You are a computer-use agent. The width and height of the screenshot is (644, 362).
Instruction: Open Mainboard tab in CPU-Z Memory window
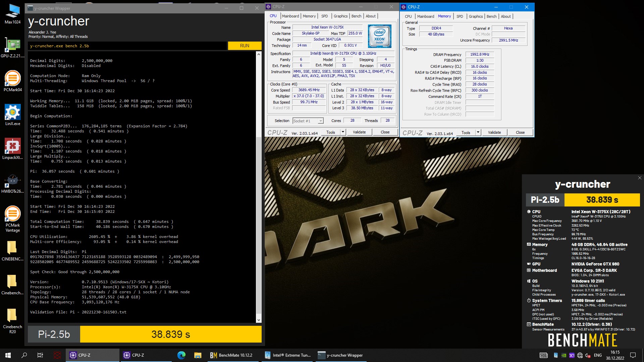(425, 16)
